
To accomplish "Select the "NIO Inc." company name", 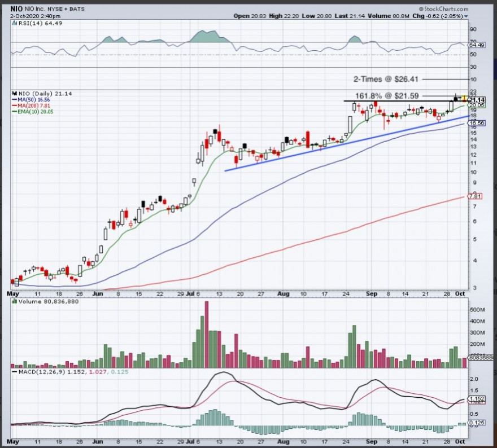I will 35,9.
